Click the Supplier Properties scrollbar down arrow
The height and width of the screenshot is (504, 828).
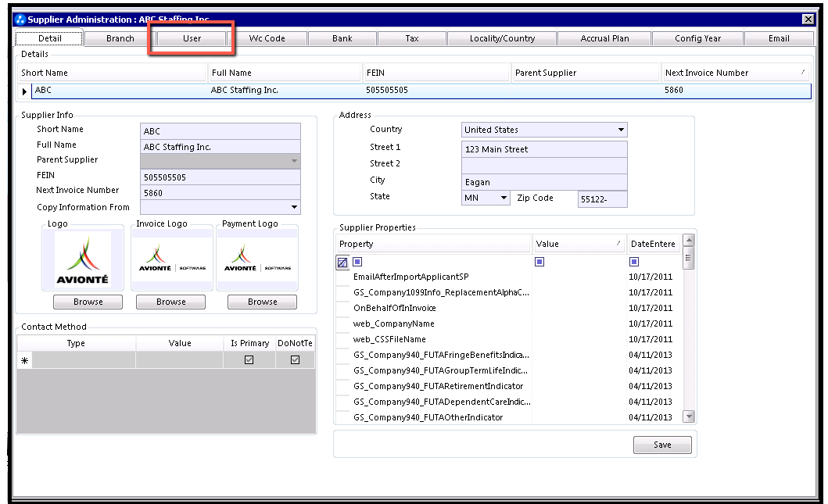point(689,416)
